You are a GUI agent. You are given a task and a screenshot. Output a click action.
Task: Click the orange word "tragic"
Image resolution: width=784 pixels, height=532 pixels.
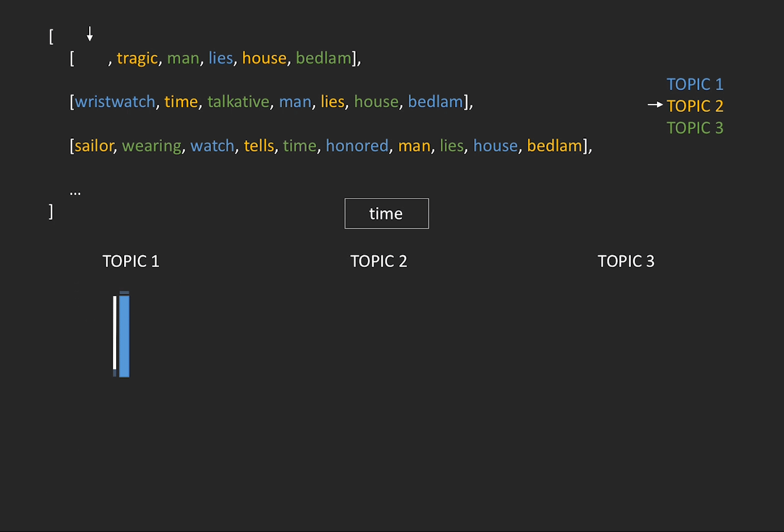pyautogui.click(x=137, y=59)
